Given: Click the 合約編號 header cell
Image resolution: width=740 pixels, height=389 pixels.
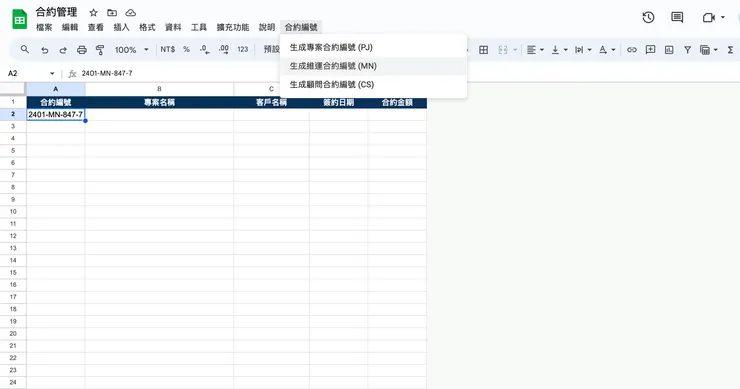Looking at the screenshot, I should pos(56,102).
